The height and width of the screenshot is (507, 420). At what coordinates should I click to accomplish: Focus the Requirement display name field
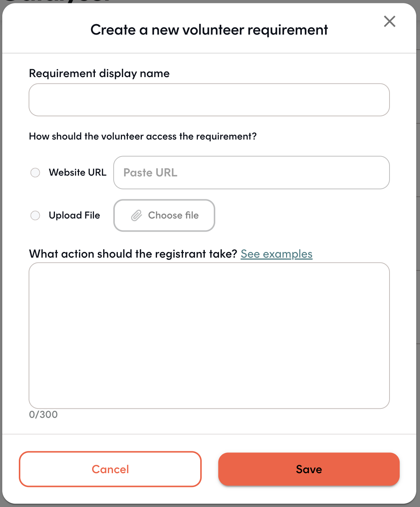[x=209, y=100]
